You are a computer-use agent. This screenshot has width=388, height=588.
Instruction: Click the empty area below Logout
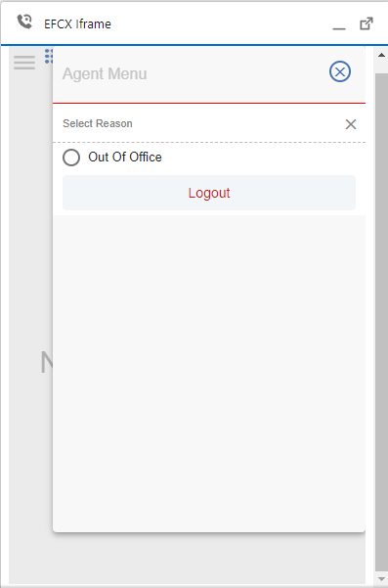click(x=209, y=373)
